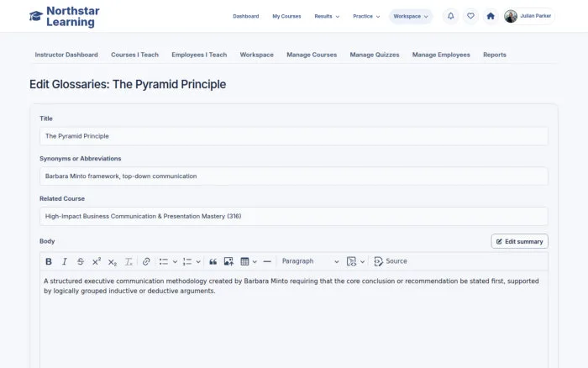588x368 pixels.
Task: Click the show blocks icon in the toolbar
Action: coord(351,261)
